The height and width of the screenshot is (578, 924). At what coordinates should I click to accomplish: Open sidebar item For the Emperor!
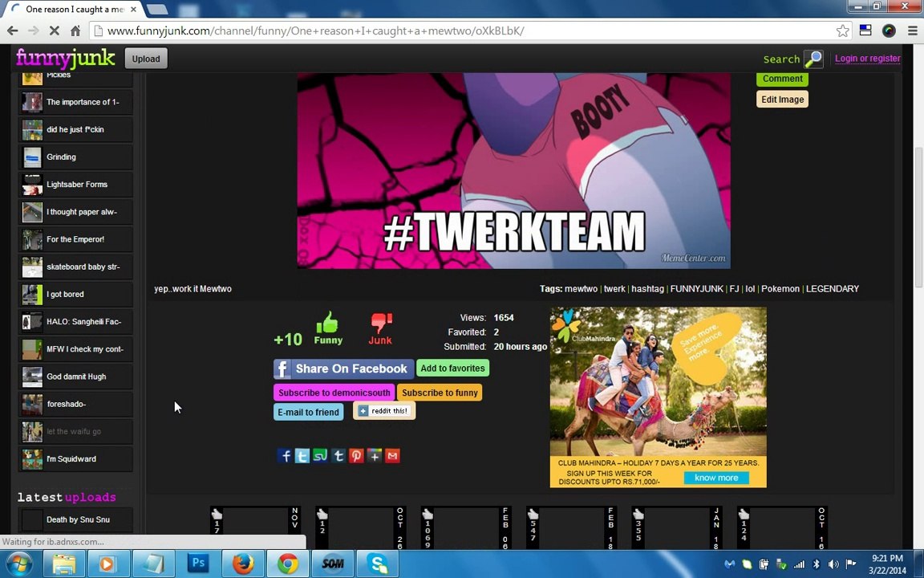pyautogui.click(x=75, y=239)
